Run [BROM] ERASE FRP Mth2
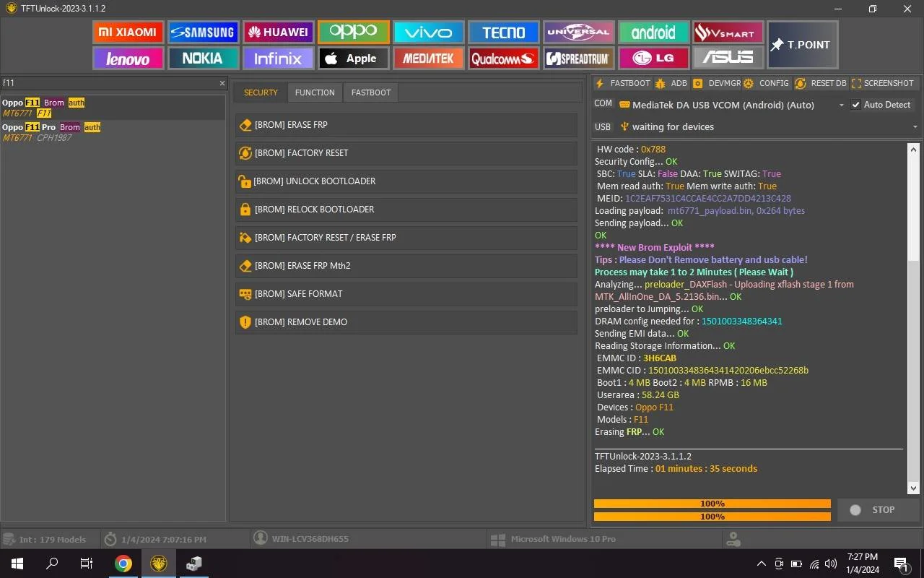Viewport: 924px width, 578px height. [406, 265]
